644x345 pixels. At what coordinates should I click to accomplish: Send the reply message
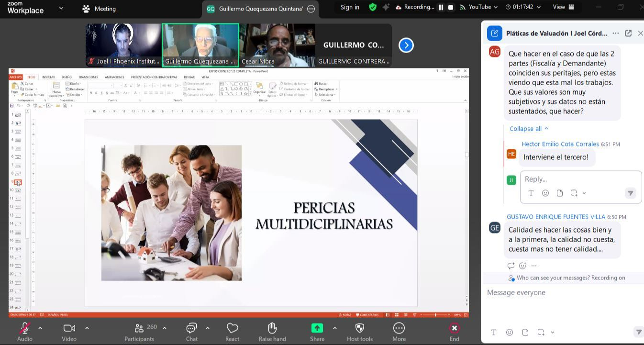pos(630,193)
